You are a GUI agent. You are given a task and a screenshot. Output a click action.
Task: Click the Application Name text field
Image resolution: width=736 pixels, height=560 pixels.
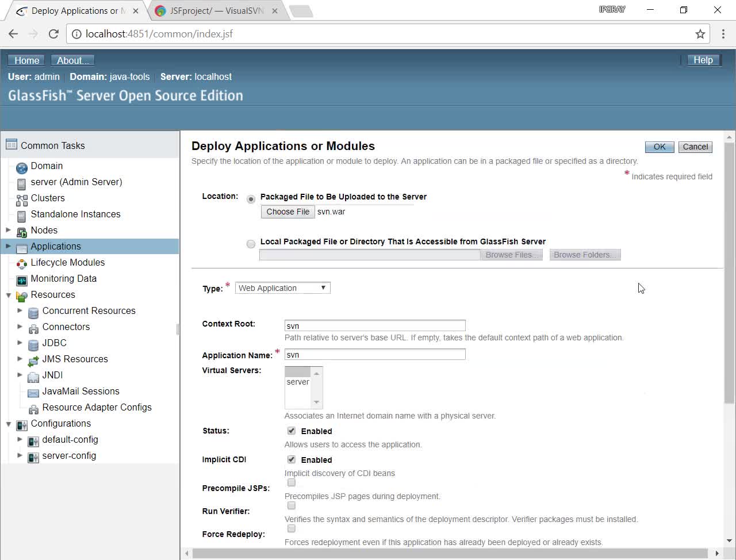pyautogui.click(x=375, y=355)
